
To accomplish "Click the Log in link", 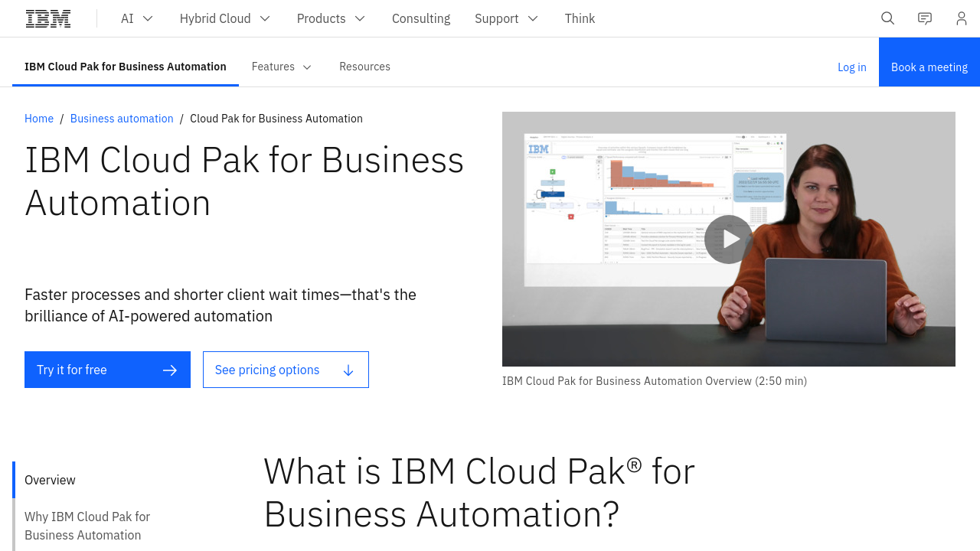I will click(x=851, y=67).
